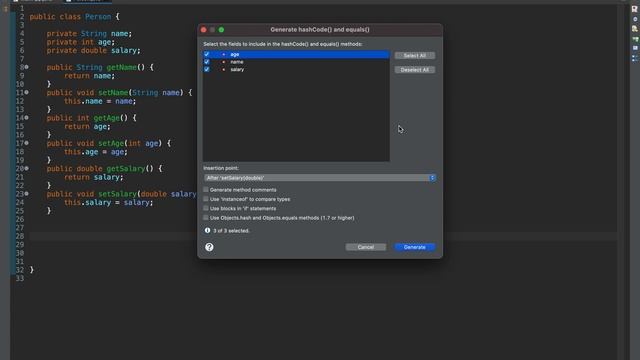
Task: Enable Use 'instanceof' to compare types
Action: (x=206, y=199)
